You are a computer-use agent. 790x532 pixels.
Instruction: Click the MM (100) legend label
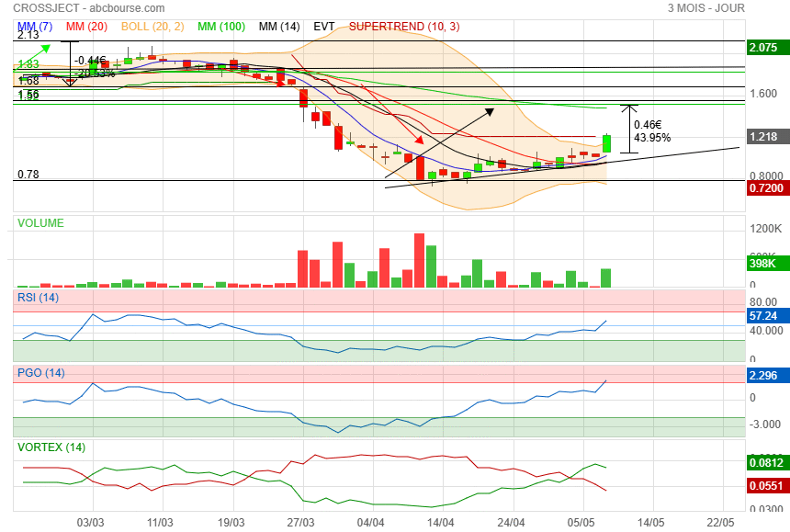point(221,27)
